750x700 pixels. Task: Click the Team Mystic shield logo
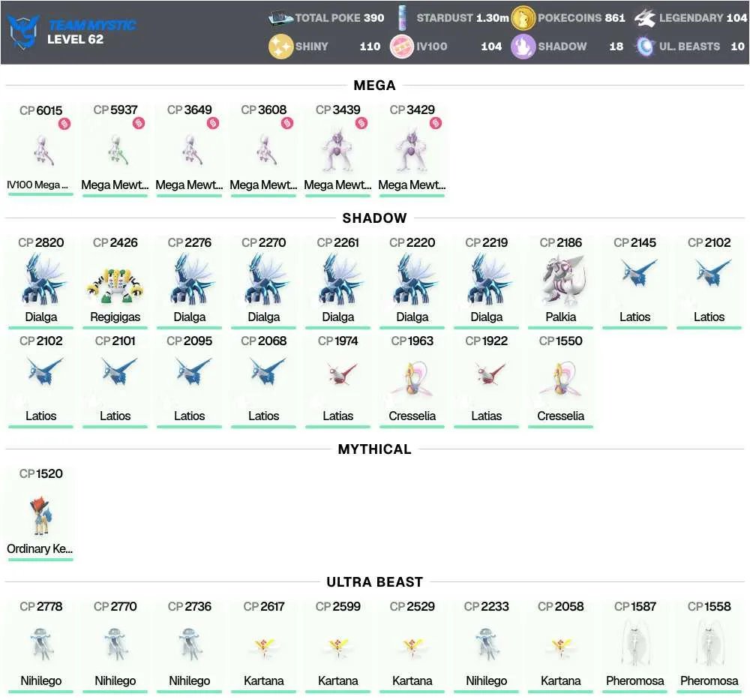23,32
